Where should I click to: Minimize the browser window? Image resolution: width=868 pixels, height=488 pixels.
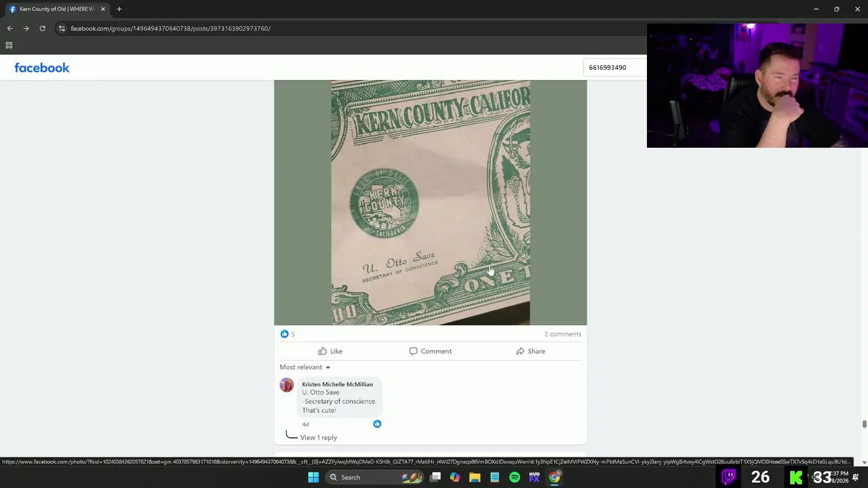point(816,9)
